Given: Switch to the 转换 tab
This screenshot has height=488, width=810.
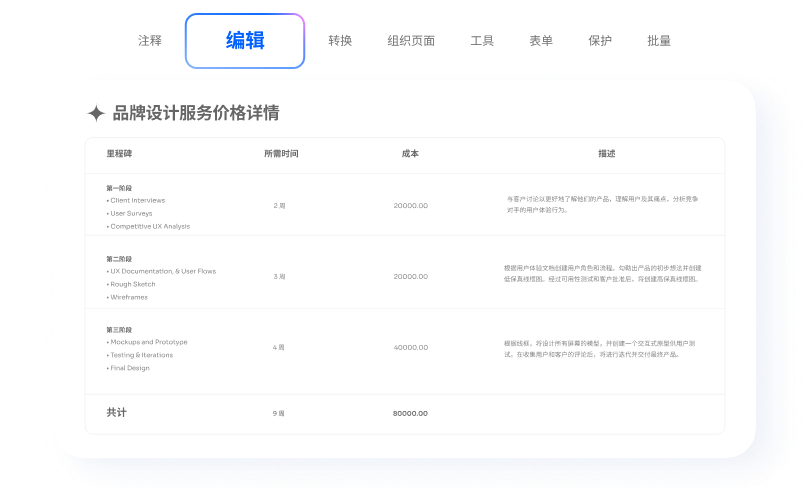Looking at the screenshot, I should click(x=340, y=41).
